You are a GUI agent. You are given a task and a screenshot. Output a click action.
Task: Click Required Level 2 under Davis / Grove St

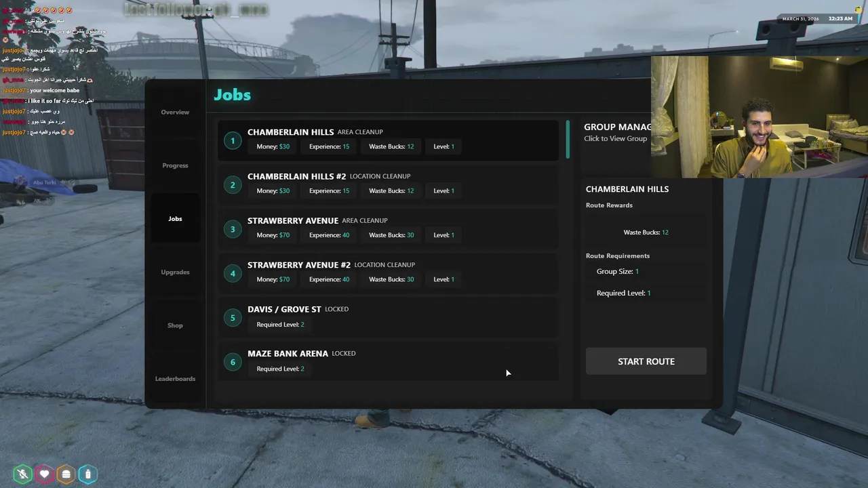(x=280, y=325)
